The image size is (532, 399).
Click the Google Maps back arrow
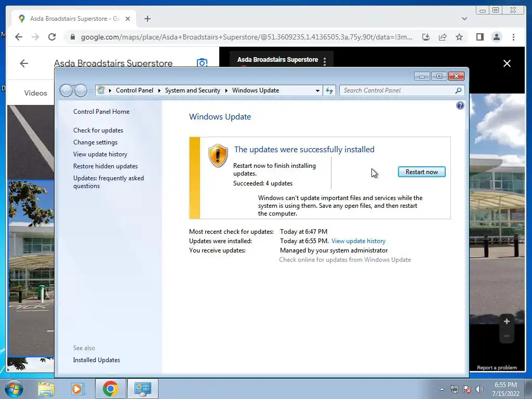24,63
